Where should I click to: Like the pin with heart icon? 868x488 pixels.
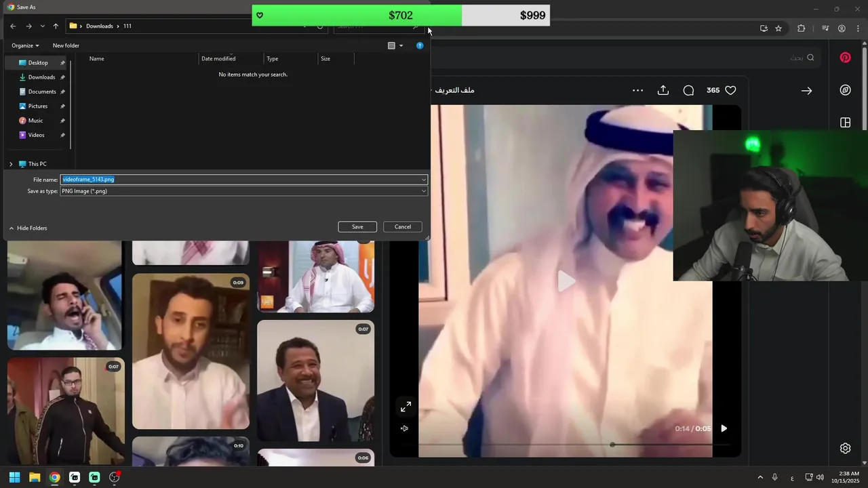tap(730, 90)
